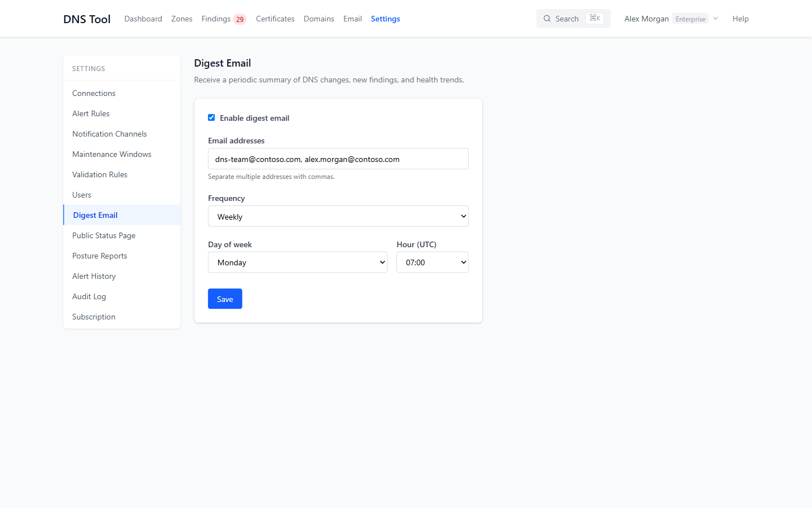This screenshot has width=812, height=508.
Task: Open Maintenance Windows settings
Action: 122,154
